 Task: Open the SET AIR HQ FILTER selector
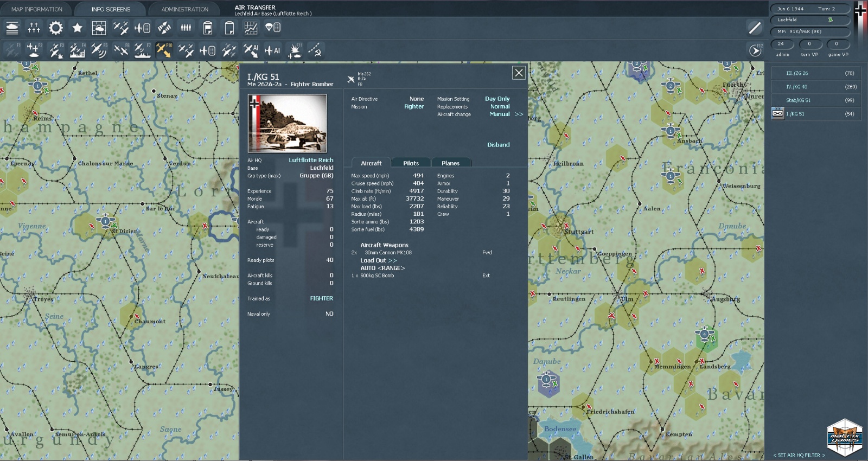(799, 455)
